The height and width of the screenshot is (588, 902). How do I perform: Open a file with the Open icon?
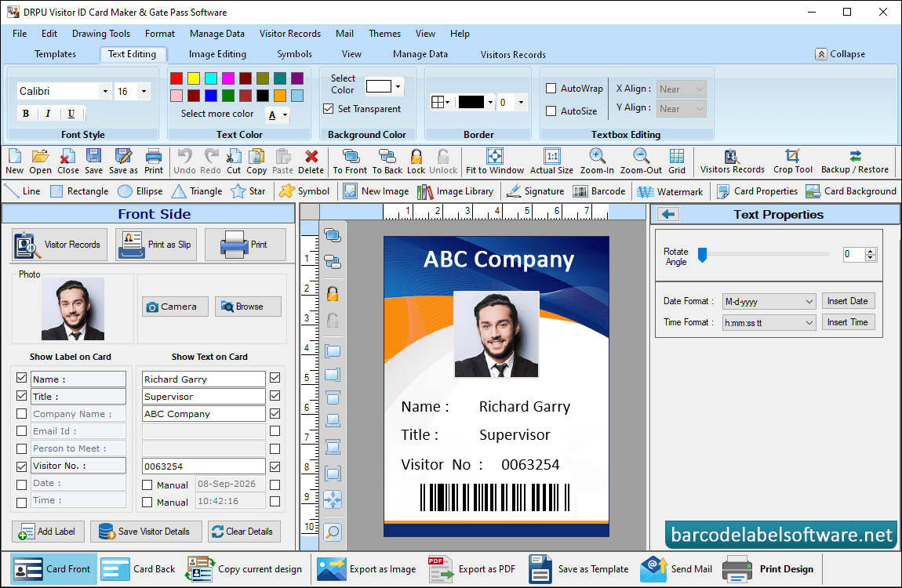[x=40, y=156]
